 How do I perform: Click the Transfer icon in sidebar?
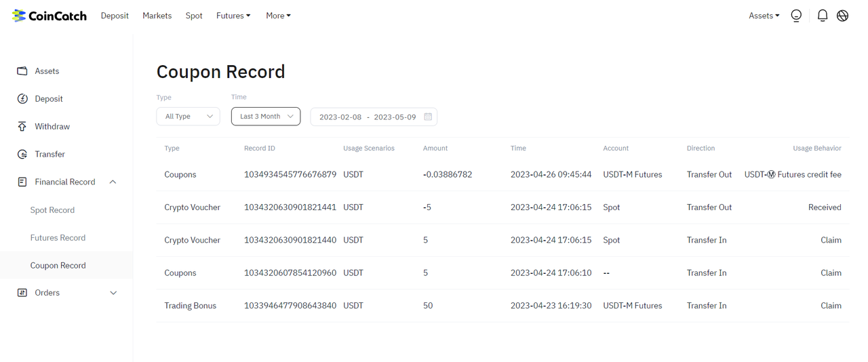click(x=22, y=155)
